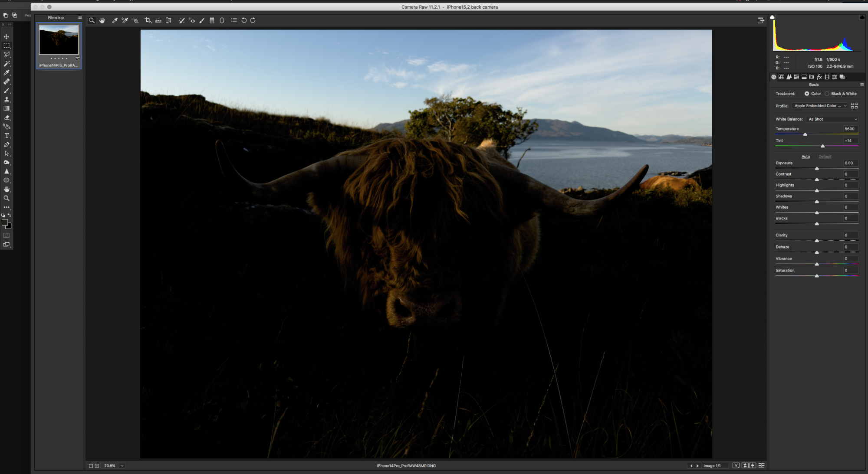Viewport: 868px width, 474px height.
Task: Open the zoom level dropdown
Action: 122,466
